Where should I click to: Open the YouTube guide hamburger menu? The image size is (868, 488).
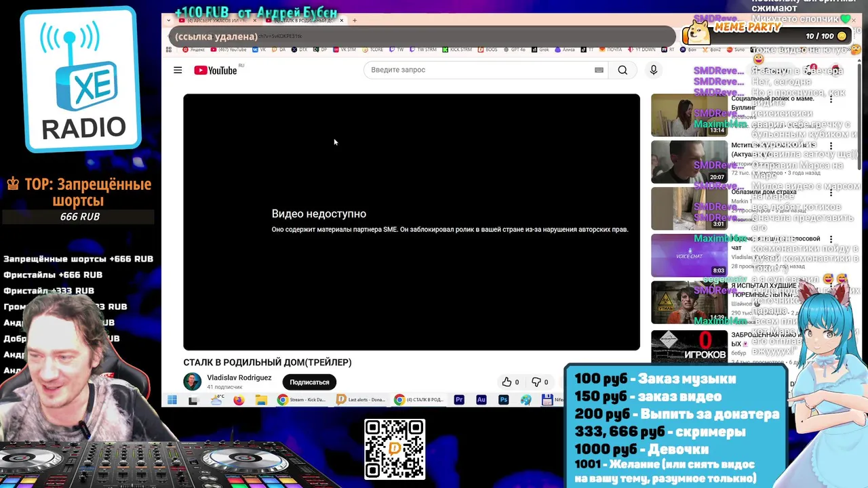(x=178, y=70)
